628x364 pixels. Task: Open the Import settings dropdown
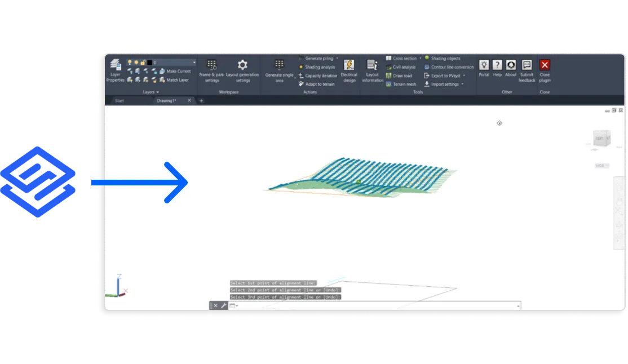coord(462,84)
